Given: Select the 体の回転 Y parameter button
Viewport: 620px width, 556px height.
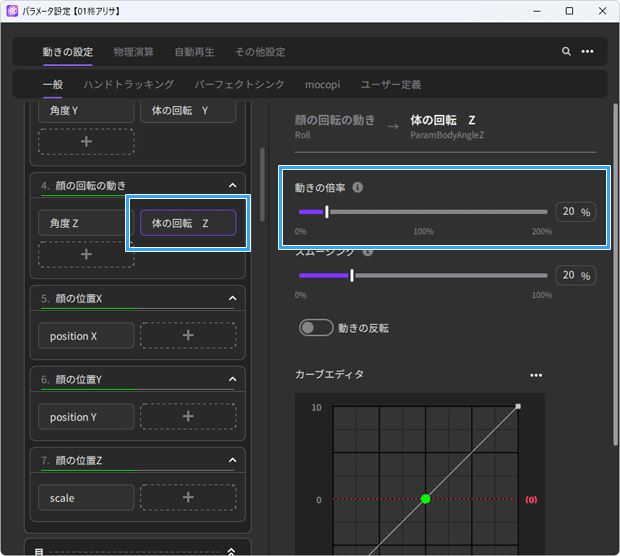Looking at the screenshot, I should point(188,111).
